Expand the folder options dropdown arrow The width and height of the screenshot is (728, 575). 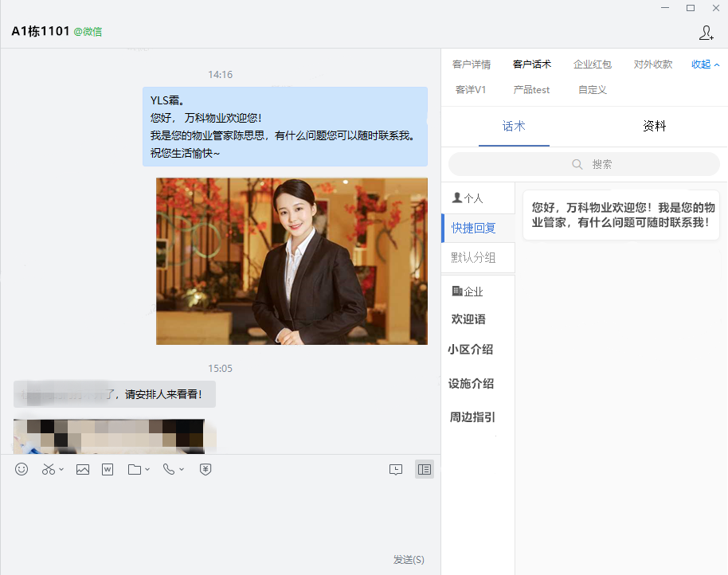[147, 470]
